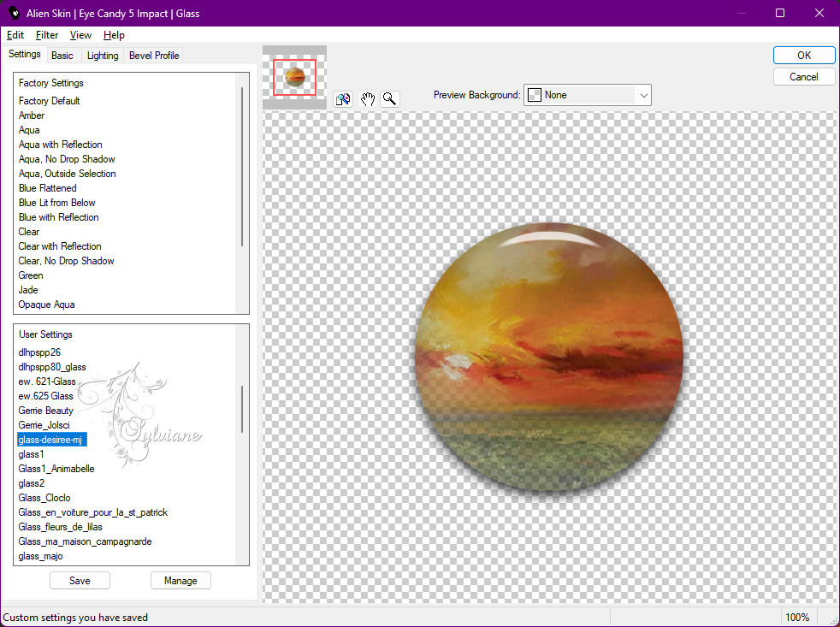Click the Save settings button

point(80,580)
